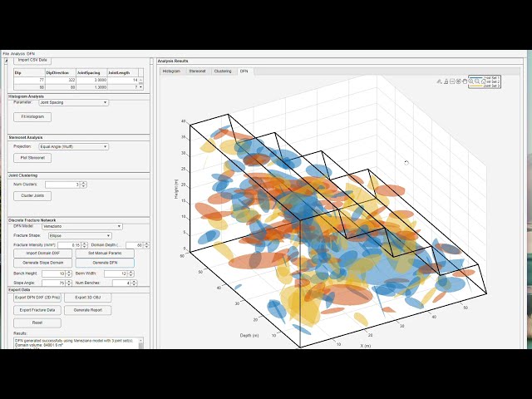Click the Results text box scrollbar

click(x=140, y=343)
